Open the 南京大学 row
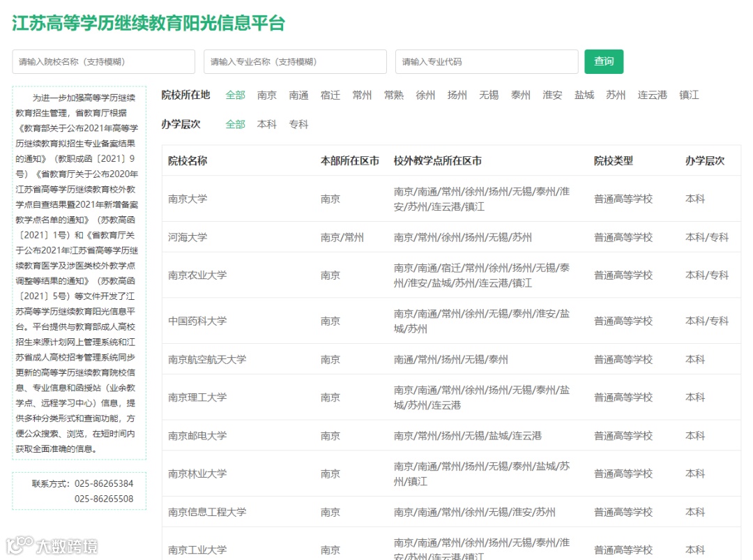 coord(451,199)
